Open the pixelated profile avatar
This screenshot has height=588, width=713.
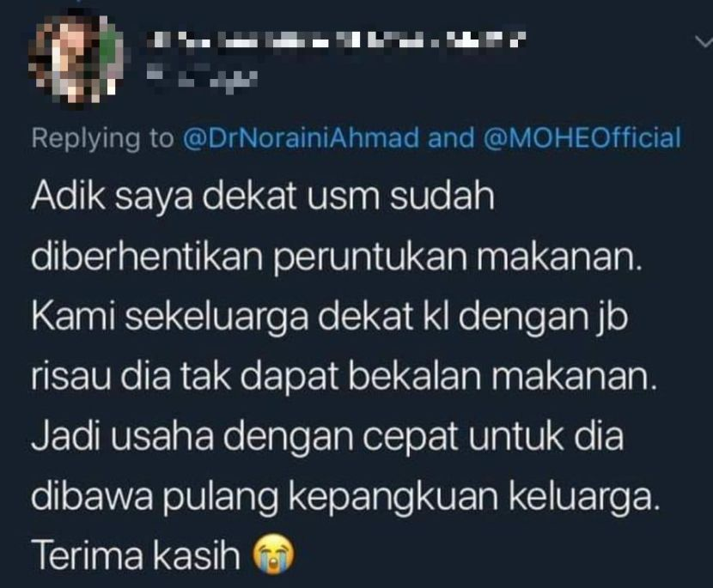coord(76,60)
